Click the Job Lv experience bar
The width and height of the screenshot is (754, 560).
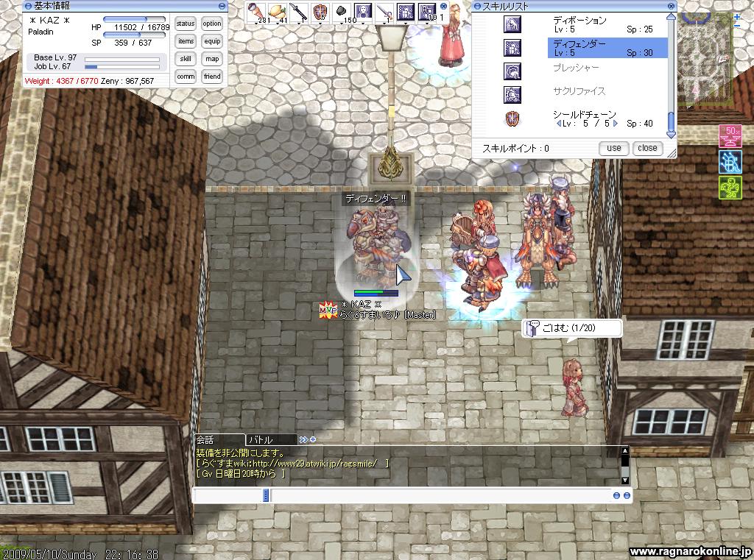(122, 67)
